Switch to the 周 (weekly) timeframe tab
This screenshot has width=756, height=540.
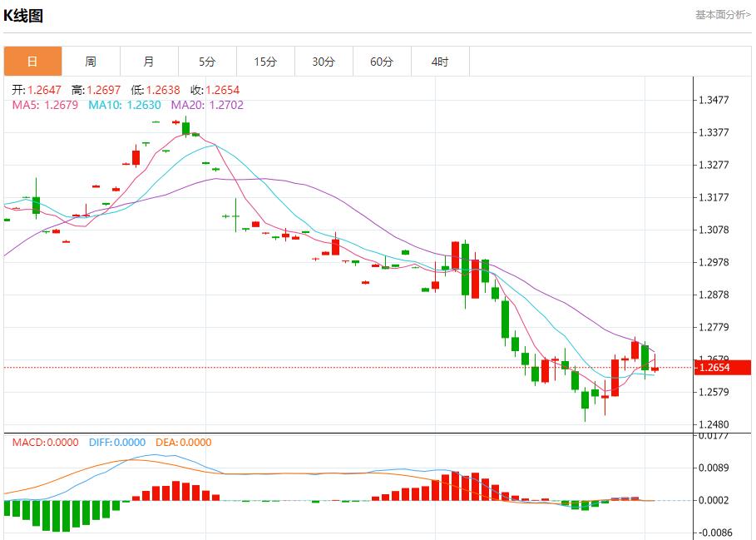click(91, 61)
